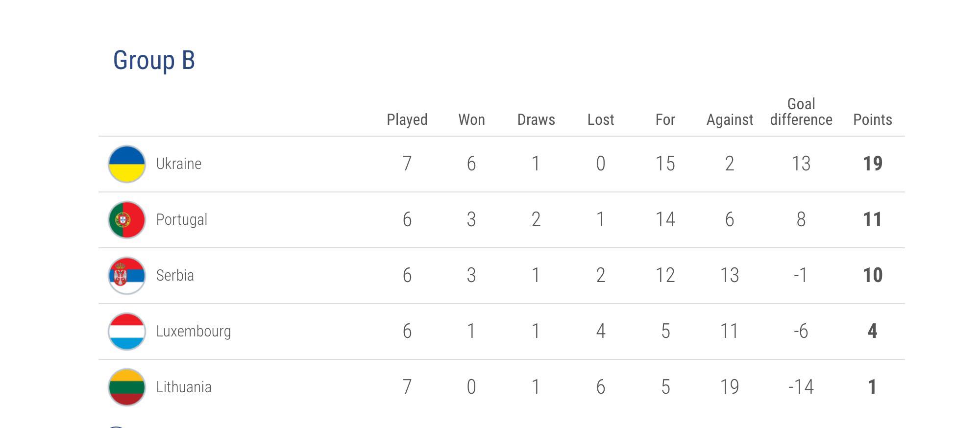
Task: Open the Portugal team link
Action: point(182,220)
